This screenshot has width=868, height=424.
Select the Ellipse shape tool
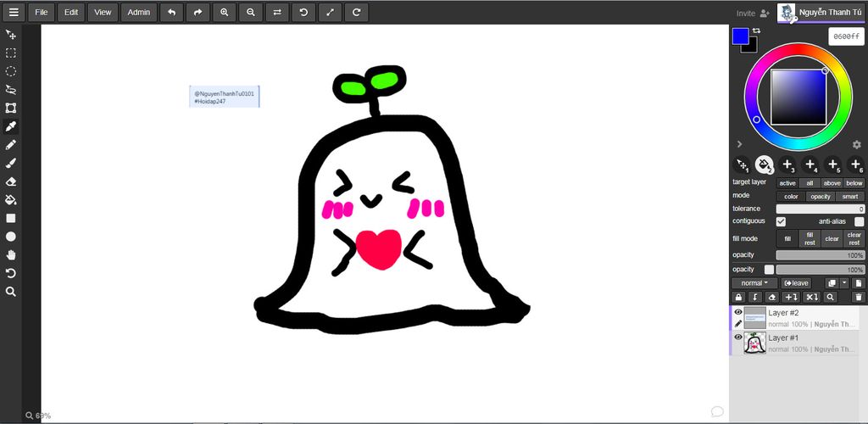click(x=10, y=237)
